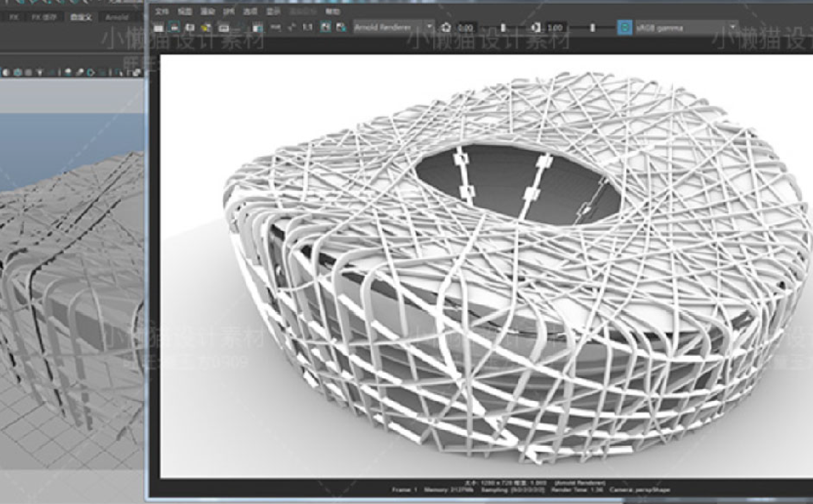813x504 pixels.
Task: Click the exposure reset icon
Action: point(446,28)
